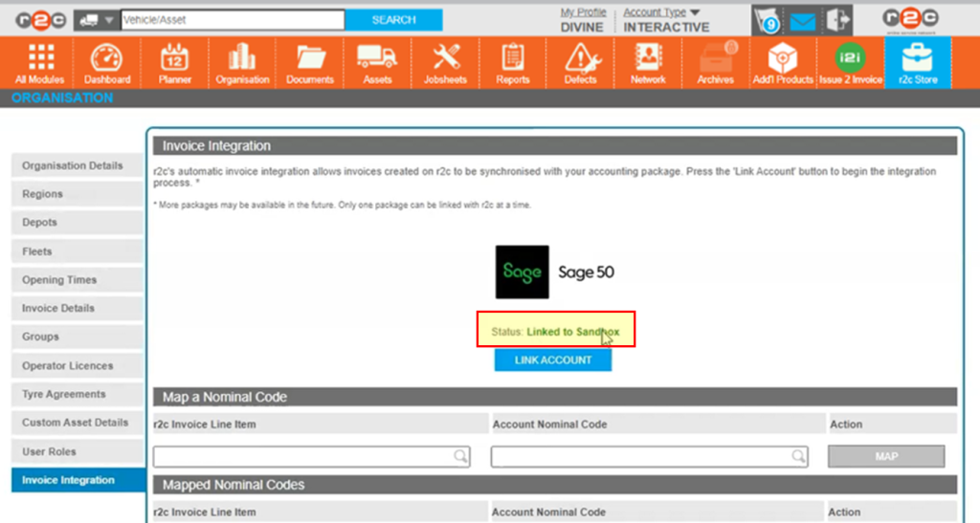Open the My Profile link

(583, 11)
